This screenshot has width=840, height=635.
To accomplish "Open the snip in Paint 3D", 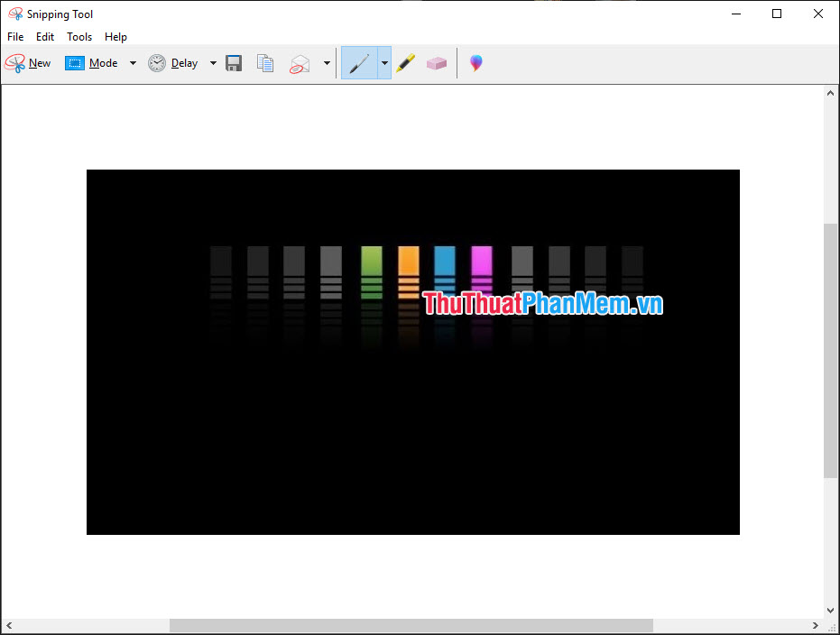I will tap(475, 62).
